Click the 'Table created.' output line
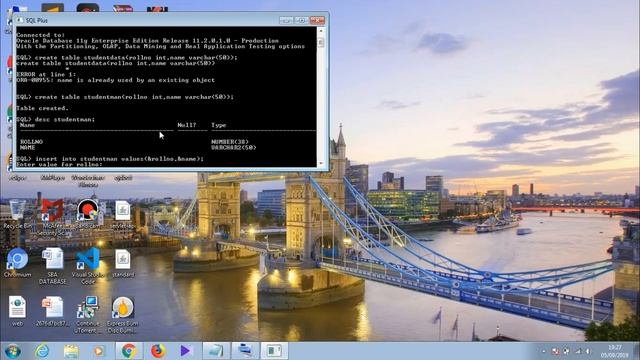640x360 pixels. point(42,108)
